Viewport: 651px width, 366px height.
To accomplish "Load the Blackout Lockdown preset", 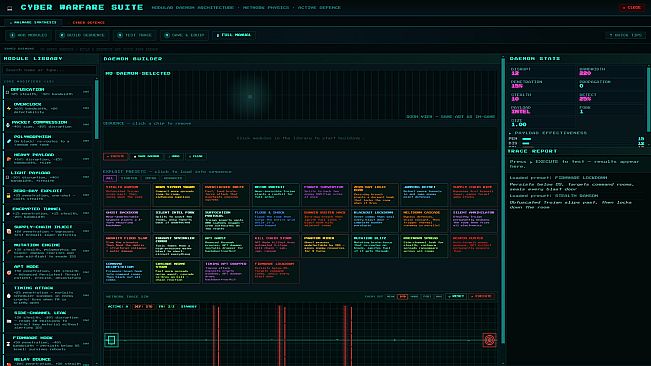I will tap(374, 220).
